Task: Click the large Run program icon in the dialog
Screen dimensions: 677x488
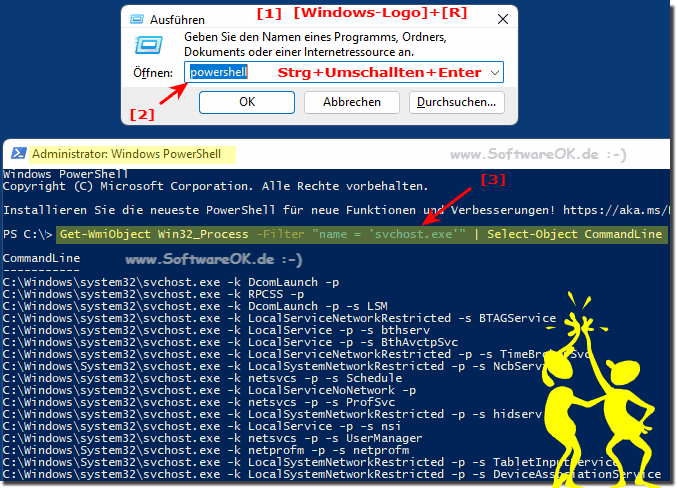Action: 149,45
